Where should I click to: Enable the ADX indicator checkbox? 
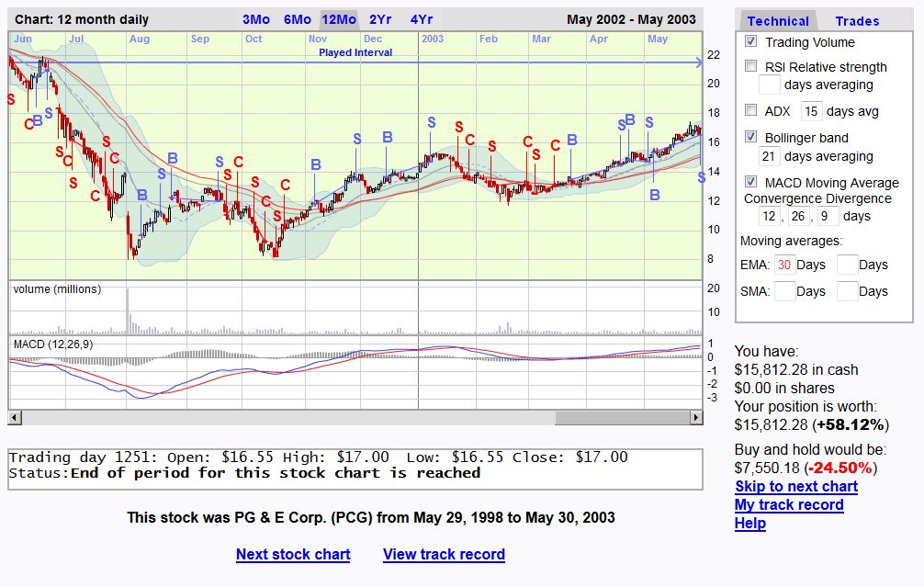750,110
